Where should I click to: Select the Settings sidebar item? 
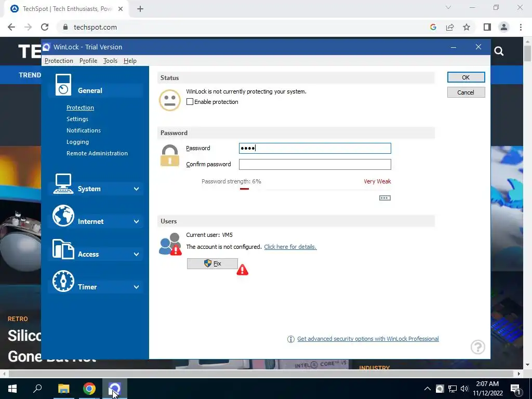pos(77,119)
